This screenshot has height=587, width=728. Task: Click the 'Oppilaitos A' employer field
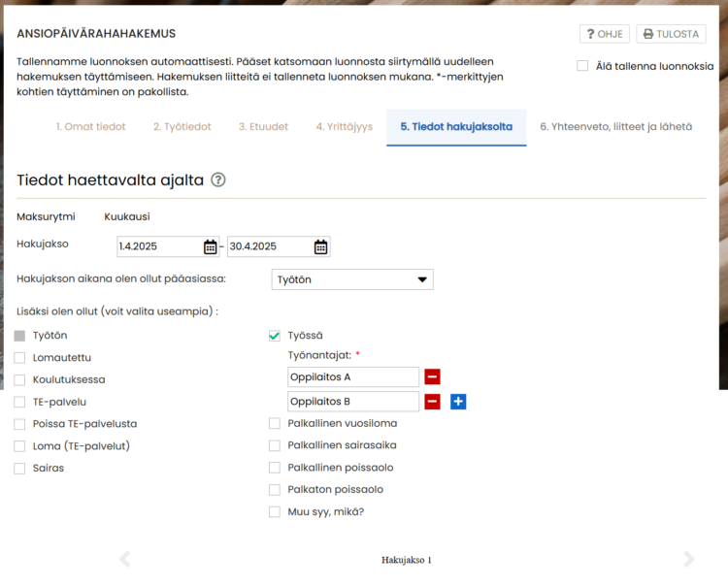[x=353, y=376]
